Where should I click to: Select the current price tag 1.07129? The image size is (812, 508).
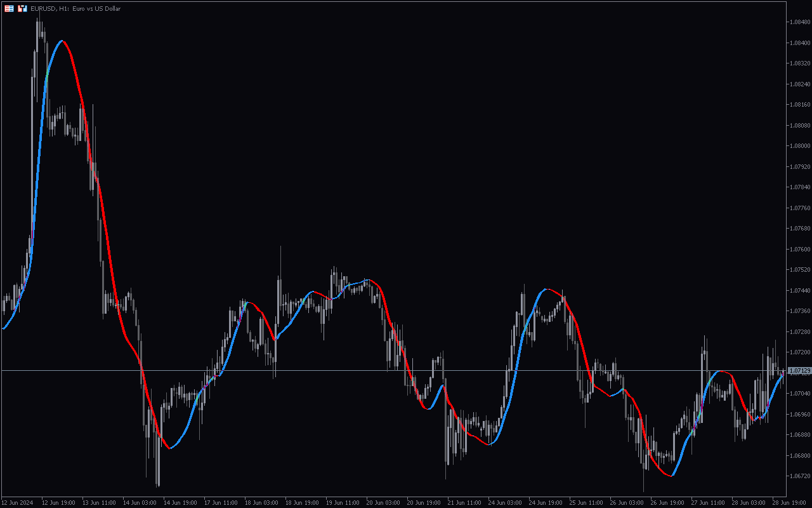pos(799,370)
